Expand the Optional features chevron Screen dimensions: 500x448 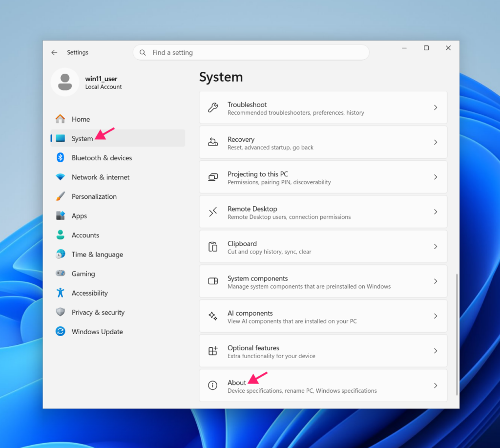(x=435, y=351)
